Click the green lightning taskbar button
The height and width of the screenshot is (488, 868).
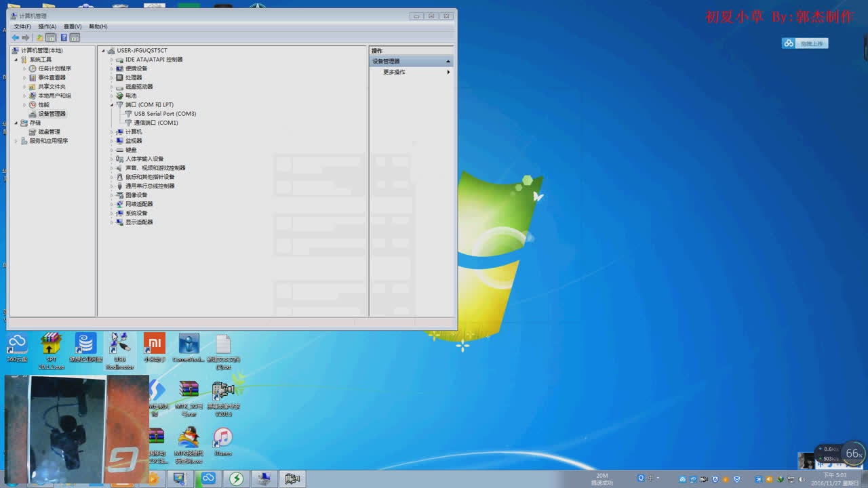point(236,479)
